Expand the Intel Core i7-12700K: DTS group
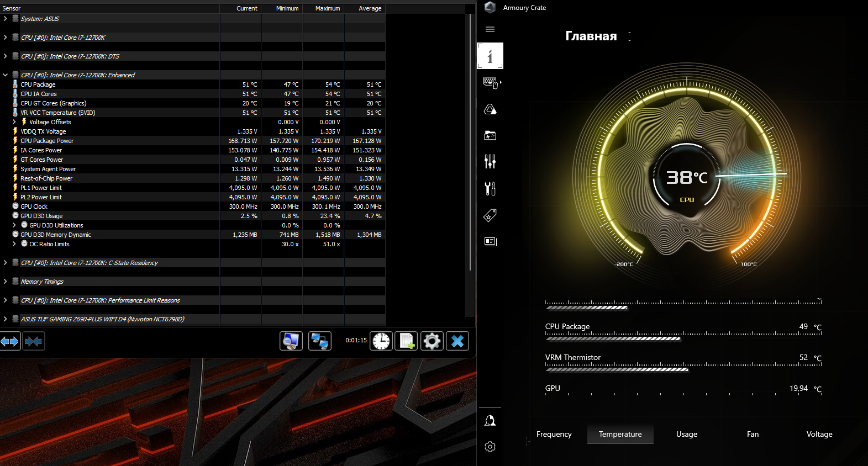 pyautogui.click(x=6, y=56)
